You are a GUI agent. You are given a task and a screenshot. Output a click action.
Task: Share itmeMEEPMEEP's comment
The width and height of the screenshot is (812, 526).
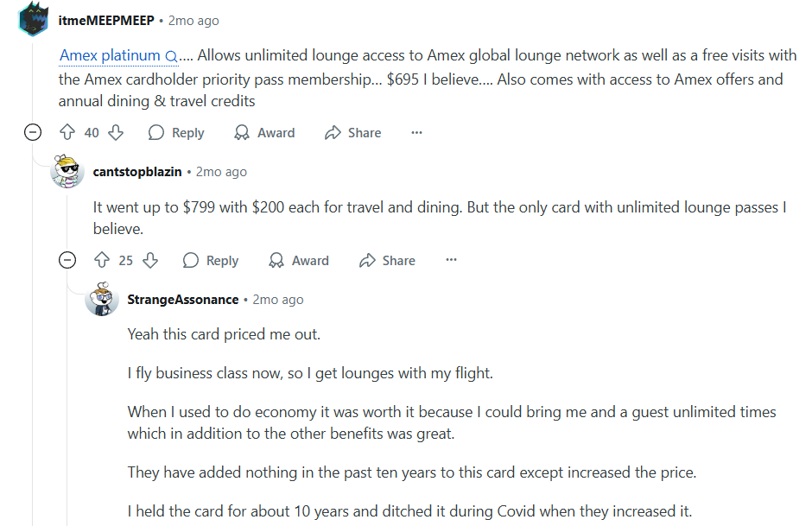pos(352,132)
